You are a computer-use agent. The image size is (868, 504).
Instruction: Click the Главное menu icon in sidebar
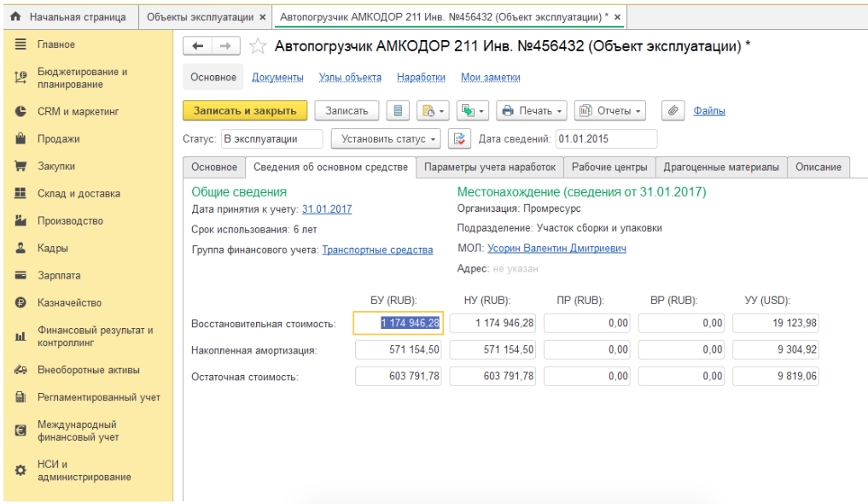[20, 44]
